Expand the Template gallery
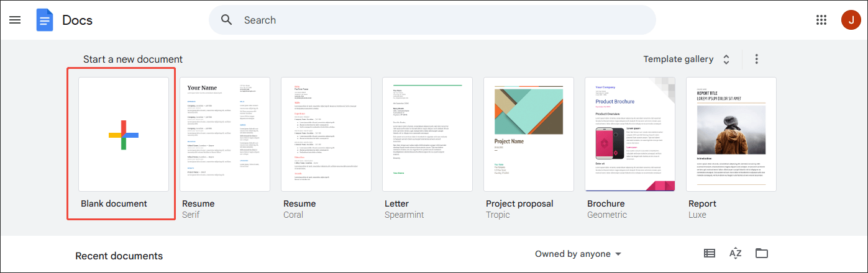The width and height of the screenshot is (868, 273). click(x=687, y=59)
